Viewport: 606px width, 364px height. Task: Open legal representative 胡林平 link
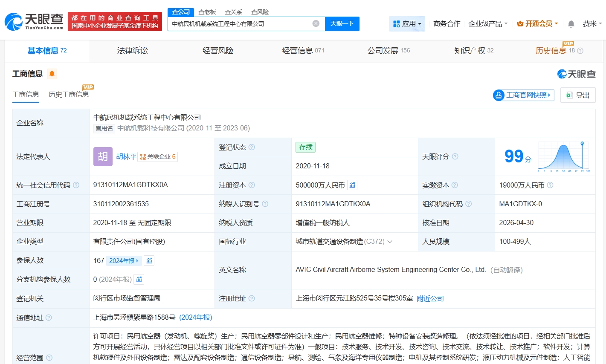[126, 156]
